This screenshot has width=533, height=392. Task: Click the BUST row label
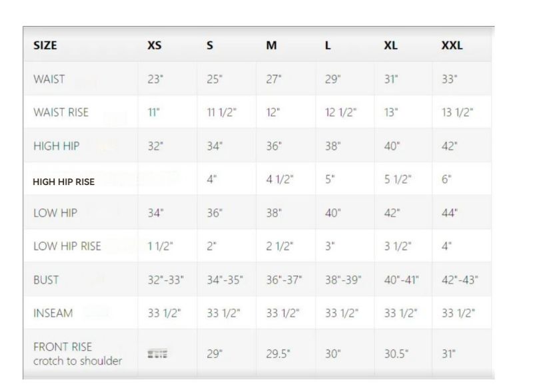coord(46,280)
